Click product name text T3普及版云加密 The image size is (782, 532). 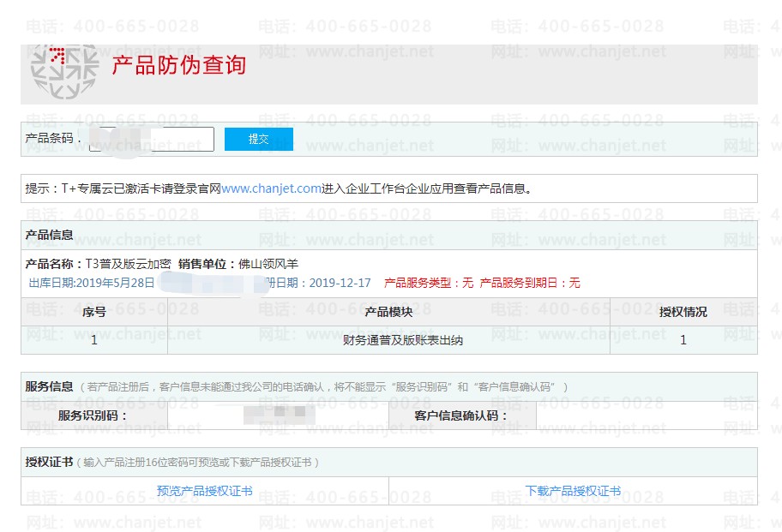[128, 264]
